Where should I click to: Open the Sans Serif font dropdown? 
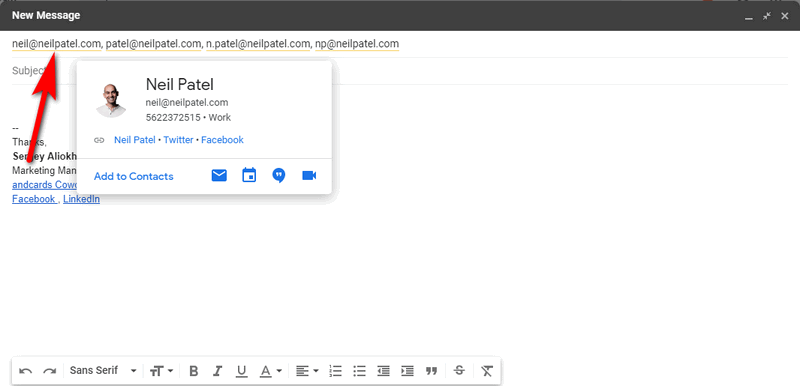(x=103, y=370)
